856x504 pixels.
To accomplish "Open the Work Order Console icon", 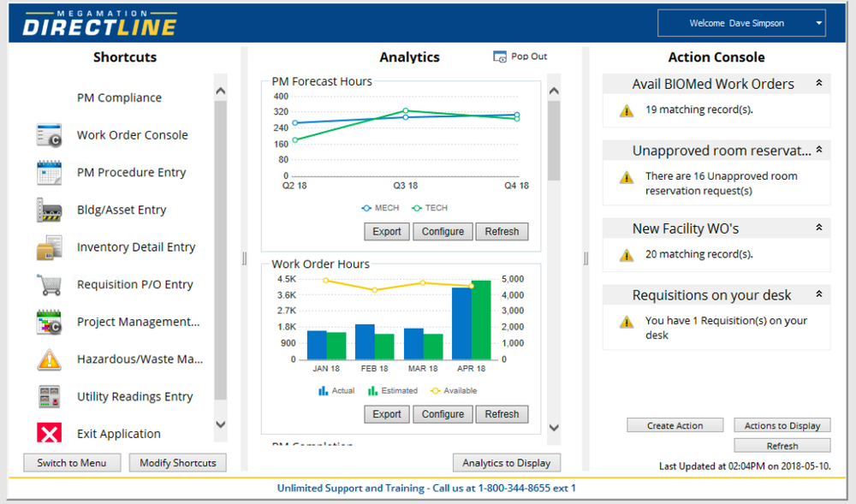I will pos(49,135).
